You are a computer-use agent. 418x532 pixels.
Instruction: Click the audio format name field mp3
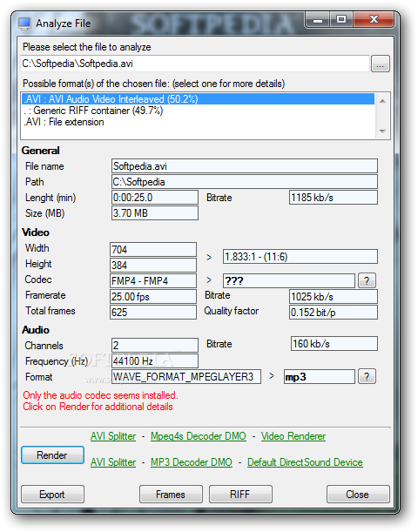[x=320, y=377]
